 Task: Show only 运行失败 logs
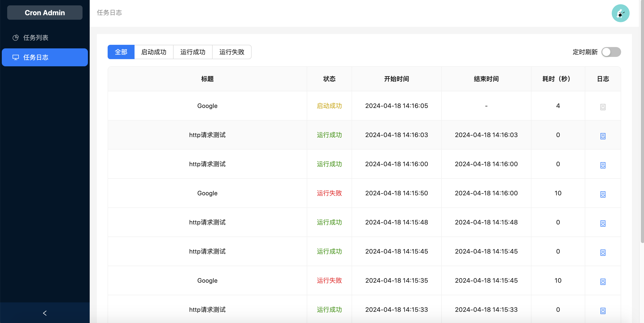click(x=231, y=52)
